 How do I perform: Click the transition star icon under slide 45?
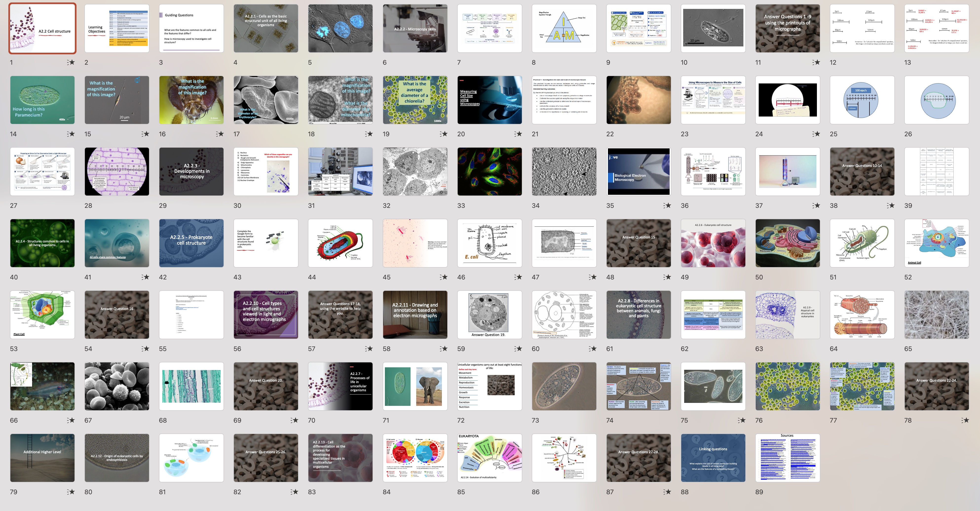[x=444, y=277]
